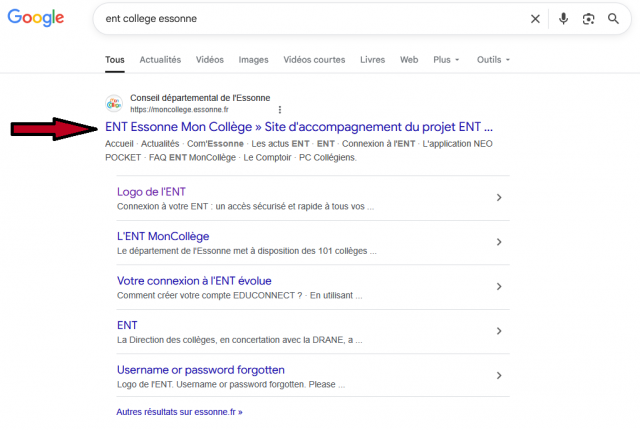
Task: Open Google Lens image search
Action: click(x=588, y=19)
